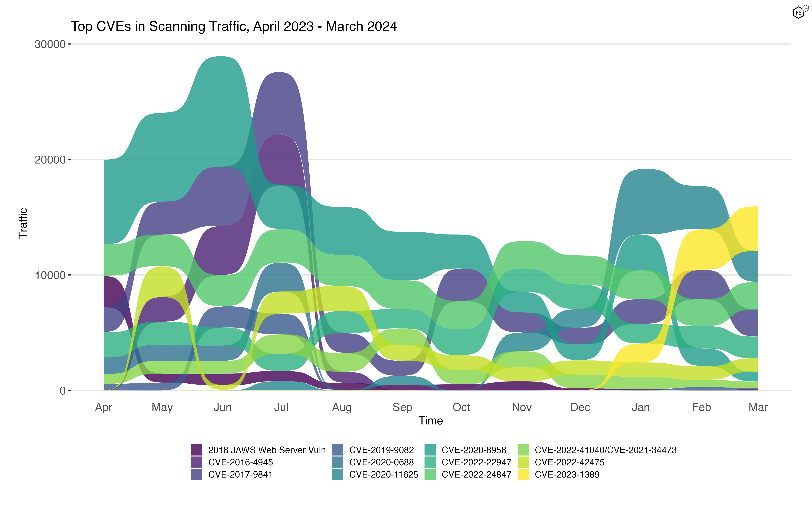Click the 30000 traffic axis label
Screen dimensions: 812x507
[50, 44]
